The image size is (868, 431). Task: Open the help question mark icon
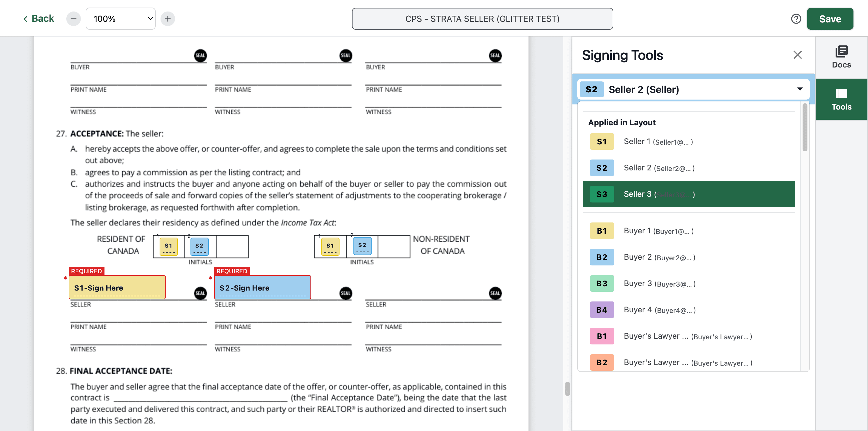(x=796, y=19)
